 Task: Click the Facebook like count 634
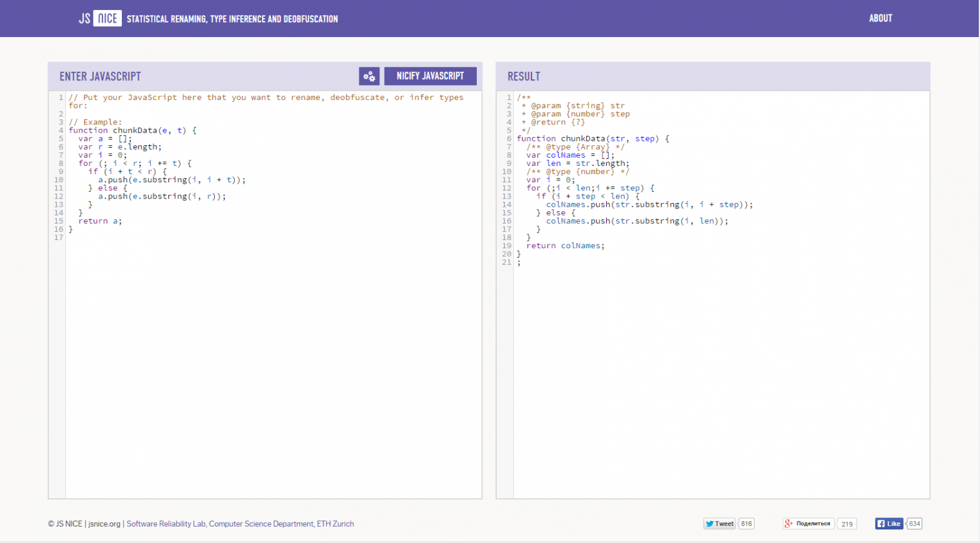point(914,524)
